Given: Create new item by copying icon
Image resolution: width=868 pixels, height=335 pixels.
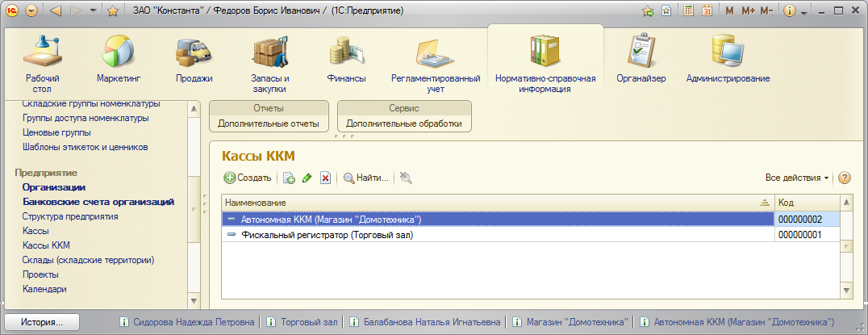Looking at the screenshot, I should (289, 178).
